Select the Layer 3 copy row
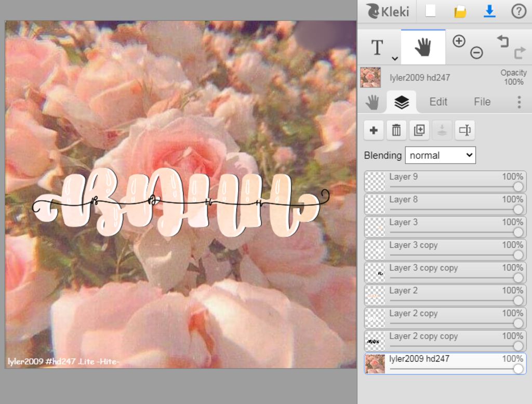This screenshot has height=404, width=532. tap(445, 250)
